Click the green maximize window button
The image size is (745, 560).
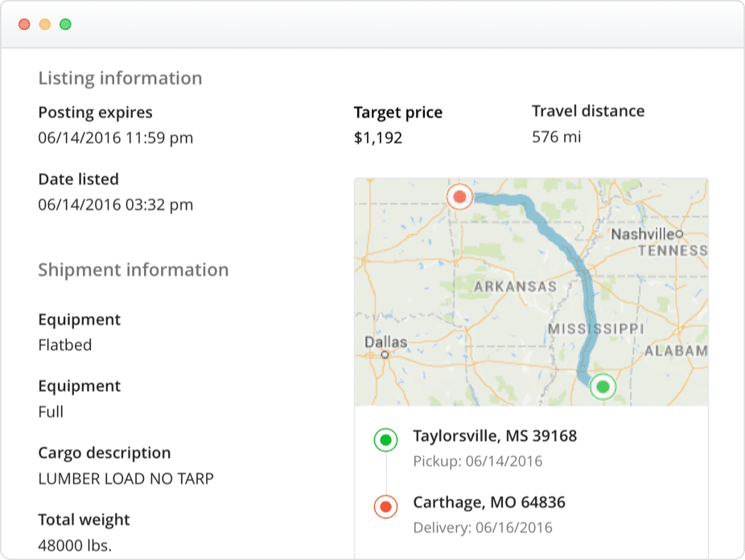pos(65,24)
